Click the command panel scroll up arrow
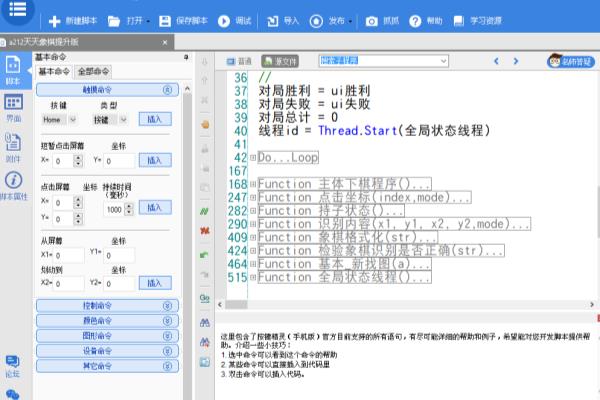 [188, 89]
